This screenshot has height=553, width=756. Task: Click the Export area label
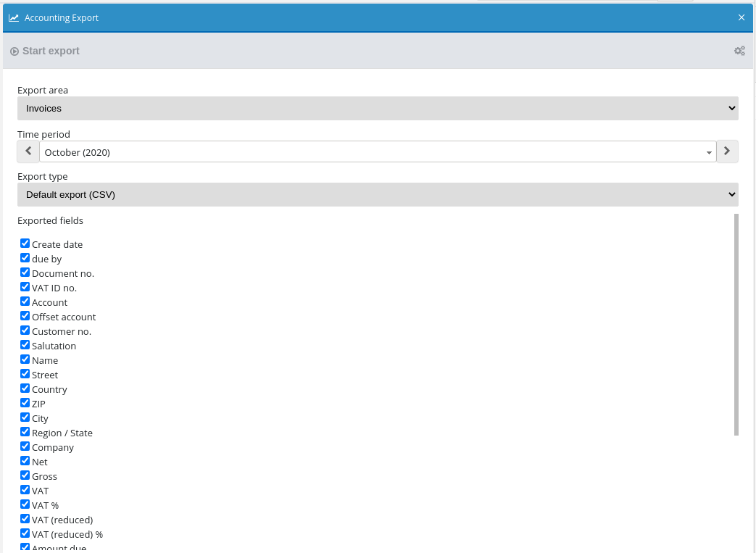point(43,90)
